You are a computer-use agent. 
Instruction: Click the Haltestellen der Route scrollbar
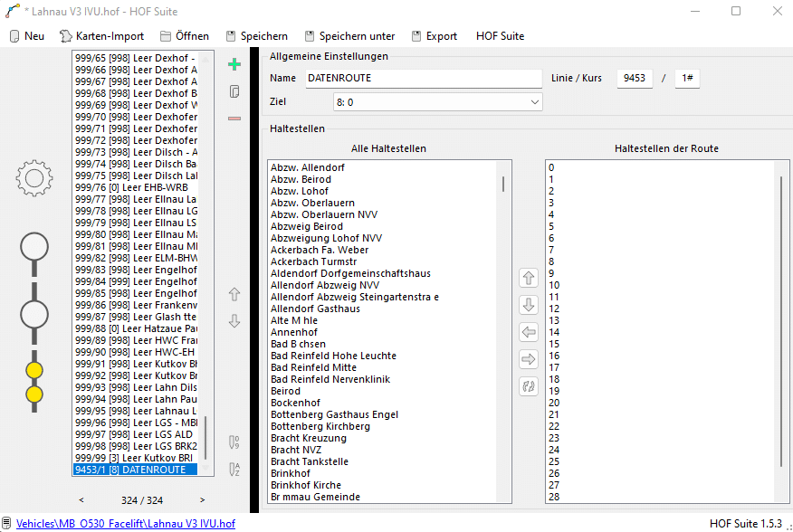780,335
